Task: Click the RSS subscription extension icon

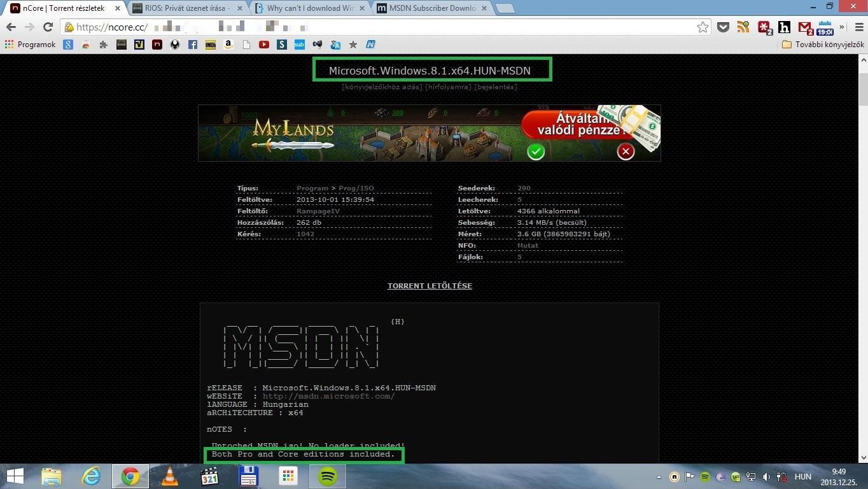Action: click(743, 27)
